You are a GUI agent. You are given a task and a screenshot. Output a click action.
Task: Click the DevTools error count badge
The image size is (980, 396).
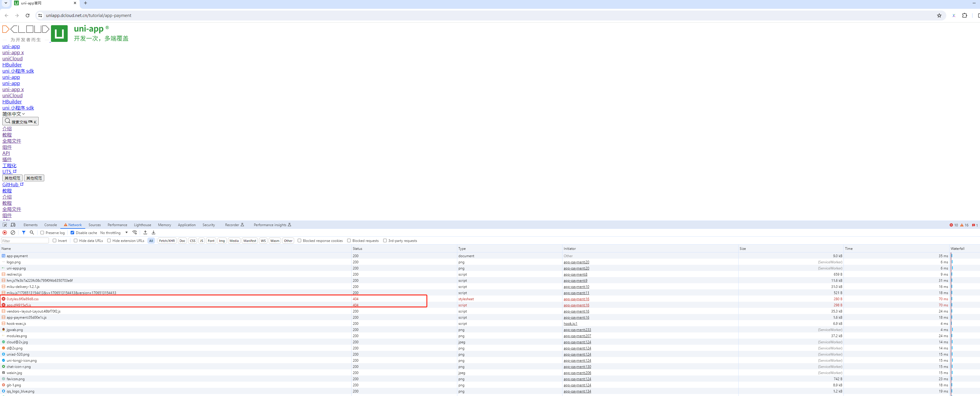tap(954, 225)
